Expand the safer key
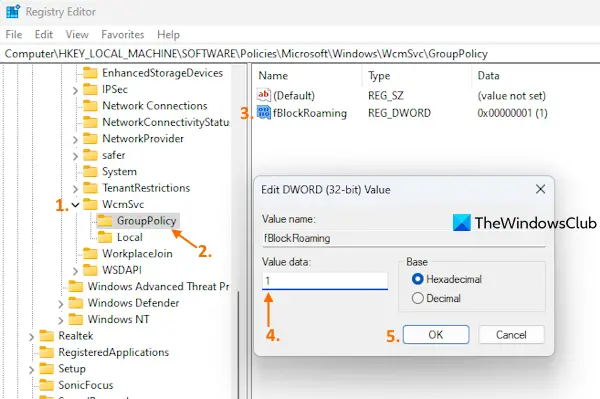 click(x=75, y=156)
